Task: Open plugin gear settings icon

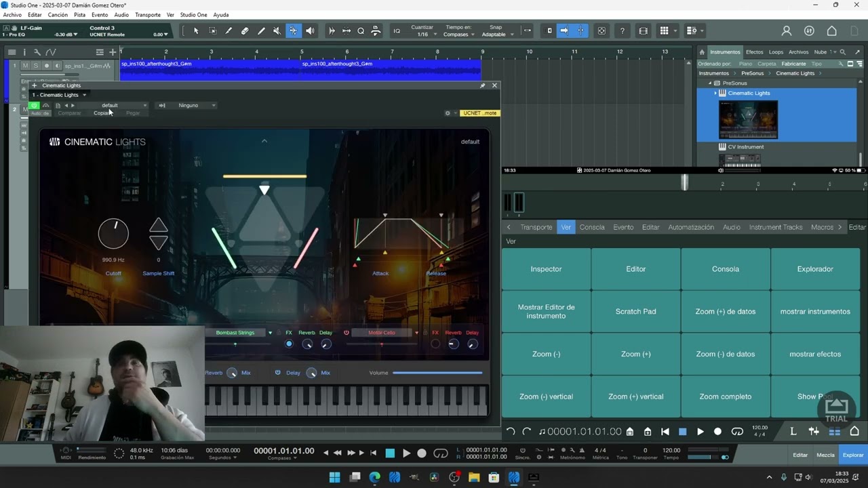Action: (448, 113)
